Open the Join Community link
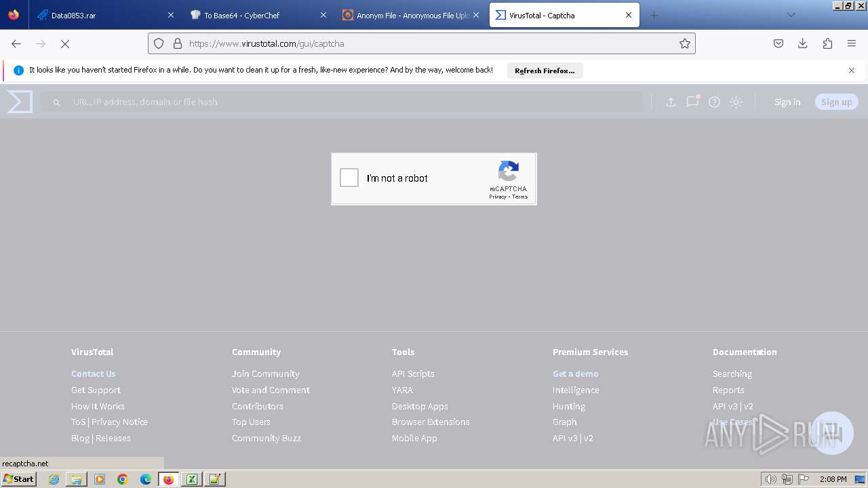Viewport: 868px width, 488px height. pyautogui.click(x=265, y=373)
